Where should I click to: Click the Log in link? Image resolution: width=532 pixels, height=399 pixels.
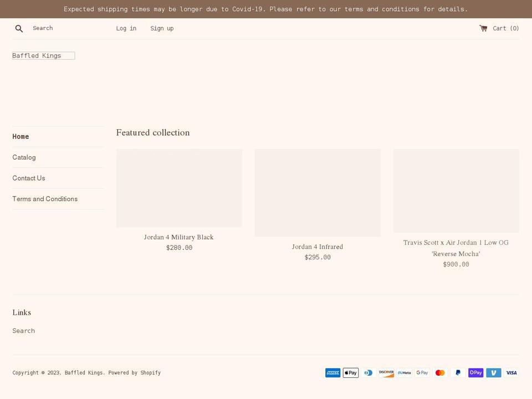click(x=126, y=28)
